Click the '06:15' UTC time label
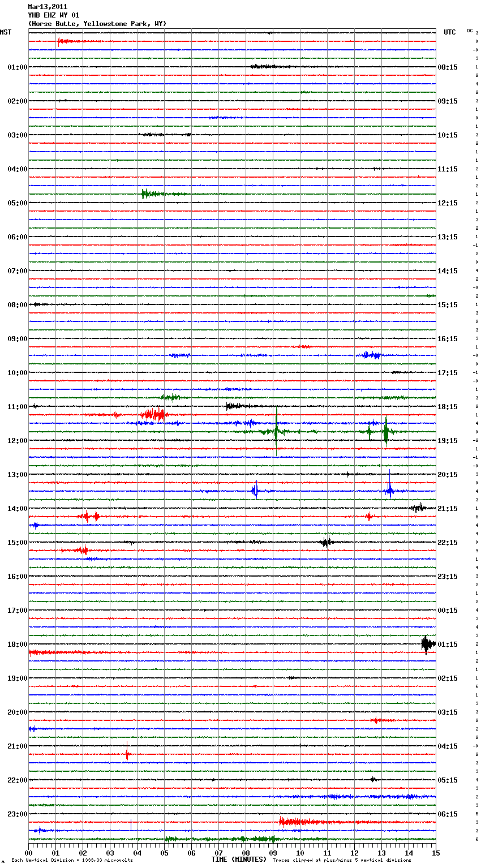The image size is (481, 868). pos(448,814)
